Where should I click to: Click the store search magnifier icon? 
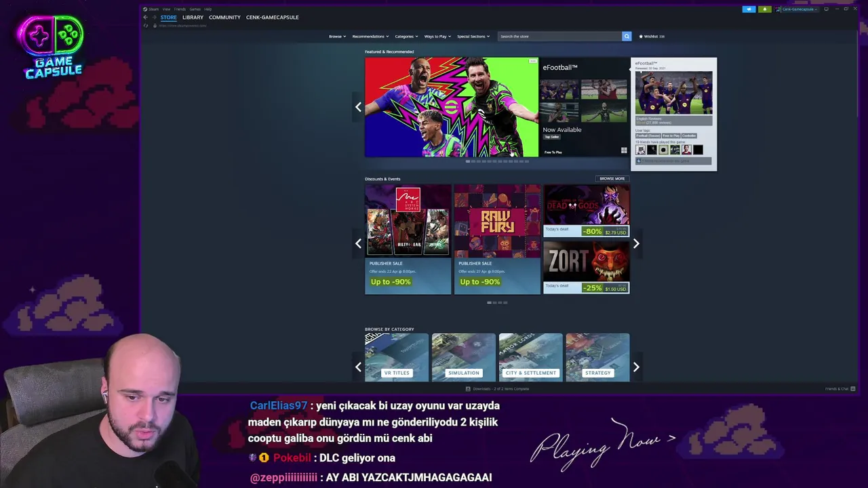(627, 36)
